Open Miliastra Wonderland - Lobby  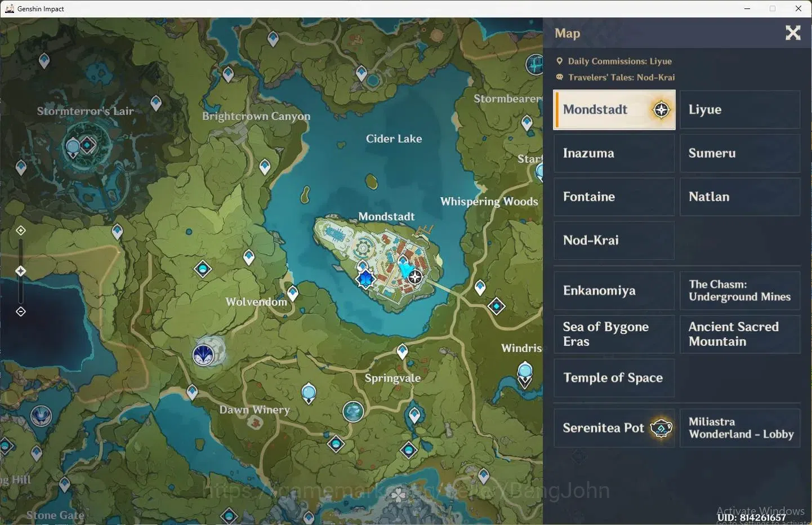click(740, 428)
